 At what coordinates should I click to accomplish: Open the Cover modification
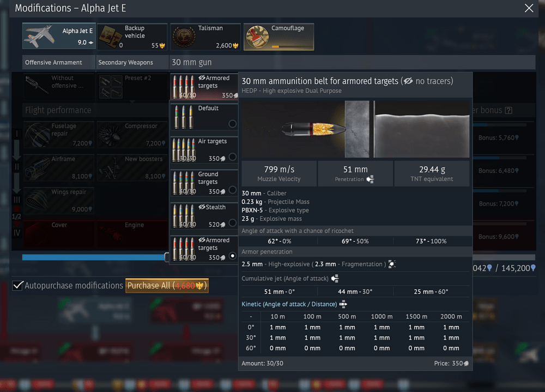pos(59,233)
